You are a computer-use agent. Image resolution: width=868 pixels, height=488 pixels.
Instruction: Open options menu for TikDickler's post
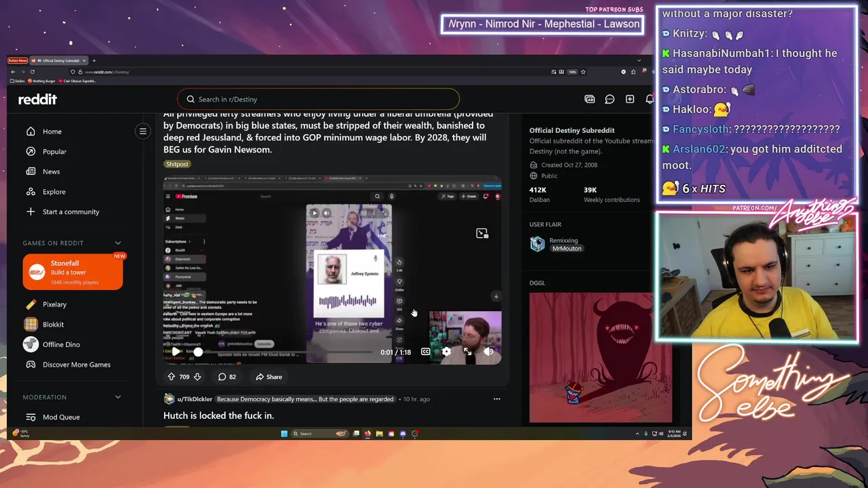[496, 399]
